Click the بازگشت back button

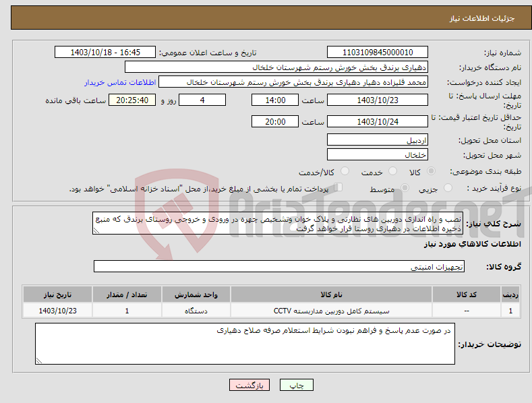(249, 385)
